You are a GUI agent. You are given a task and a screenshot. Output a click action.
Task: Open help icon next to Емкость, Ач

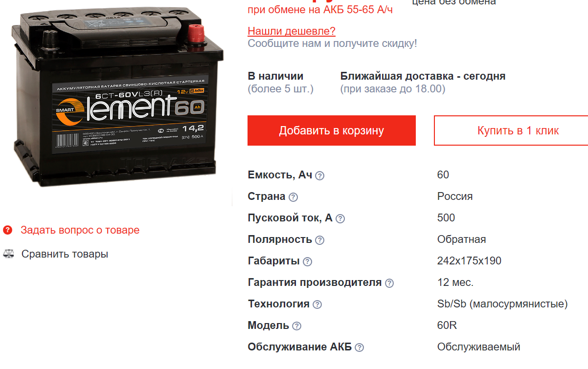click(x=319, y=175)
